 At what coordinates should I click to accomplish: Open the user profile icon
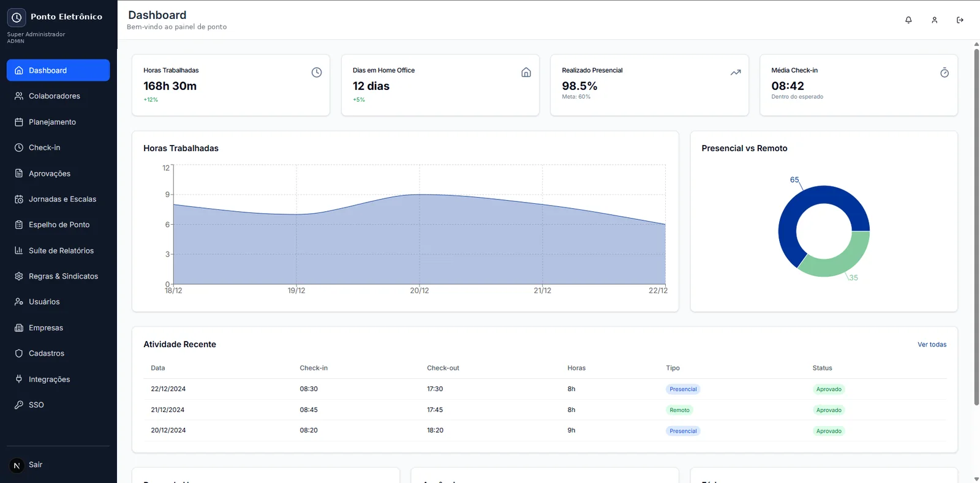click(x=935, y=20)
